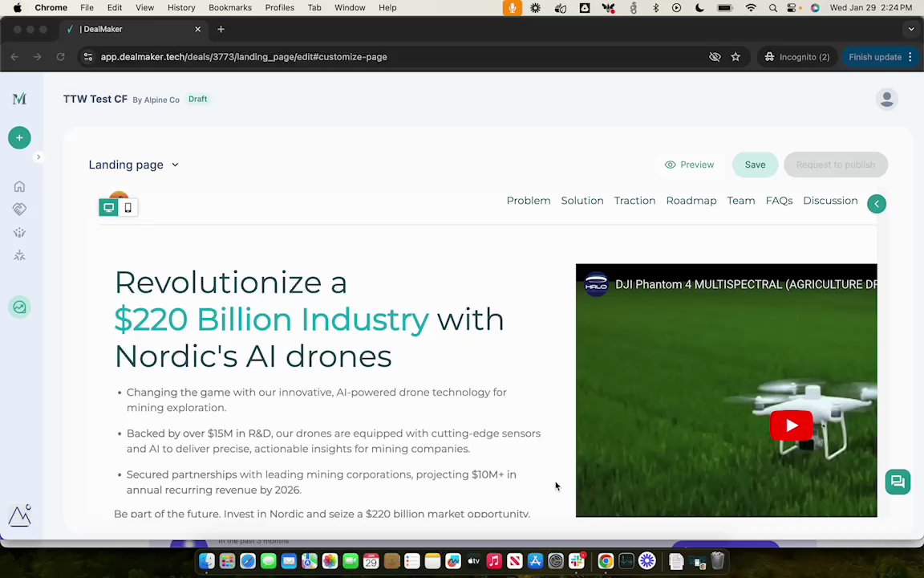
Task: Open the Trash in the Dock
Action: point(717,561)
